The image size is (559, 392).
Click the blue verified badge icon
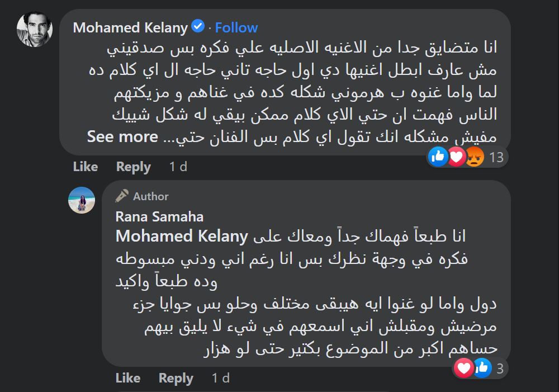point(198,27)
